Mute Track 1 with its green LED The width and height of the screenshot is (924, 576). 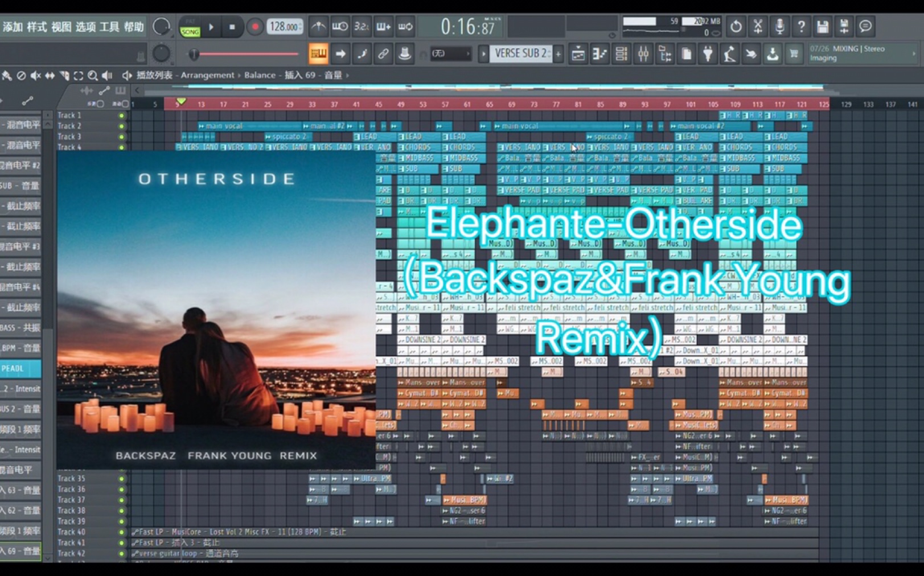[121, 116]
